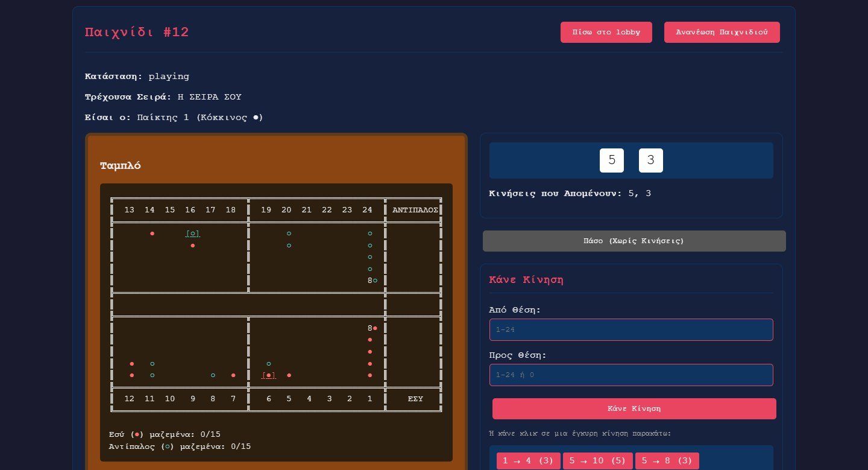Click point number 1 on the board
868x470 pixels.
pyautogui.click(x=370, y=399)
